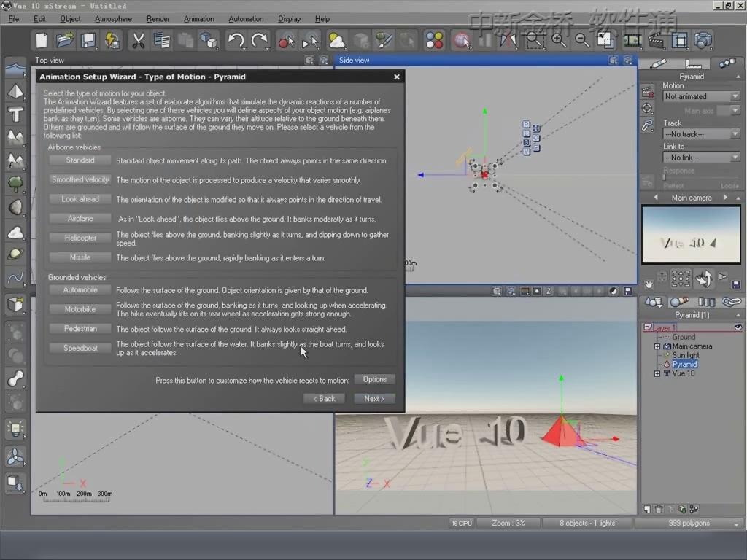Screen dimensions: 747x560
Task: Select the cloud tool in left toolbar
Action: tap(16, 232)
